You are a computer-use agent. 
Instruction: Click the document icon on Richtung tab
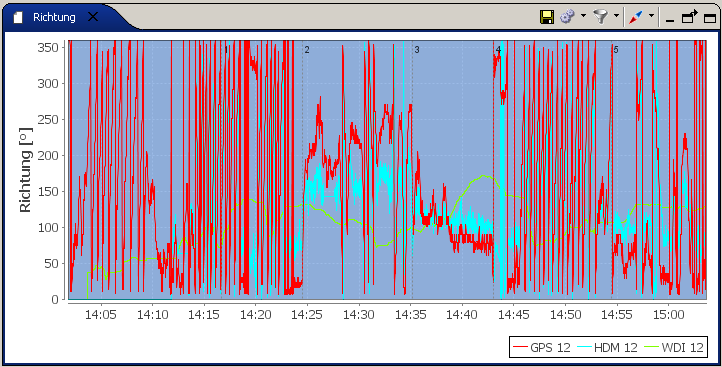pos(17,17)
